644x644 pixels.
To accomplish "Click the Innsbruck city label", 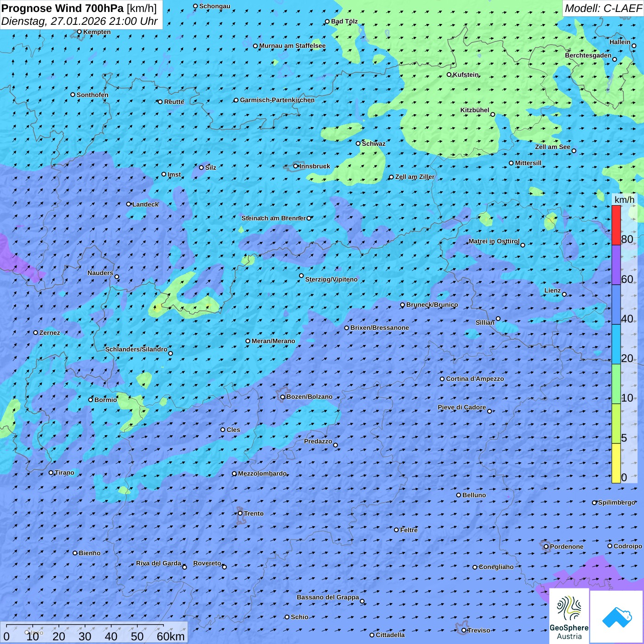I will [x=315, y=166].
